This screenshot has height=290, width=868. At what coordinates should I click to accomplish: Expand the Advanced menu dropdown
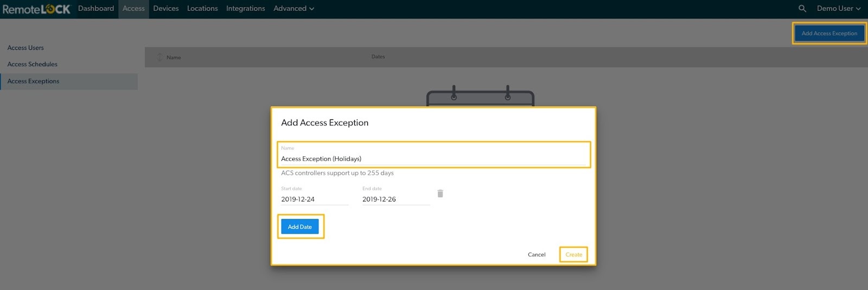point(293,9)
